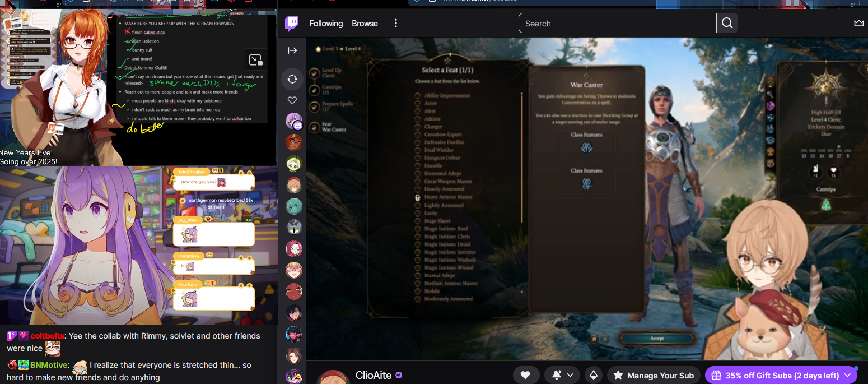This screenshot has width=868, height=384.
Task: Click the Manage Your Sub button
Action: point(654,375)
